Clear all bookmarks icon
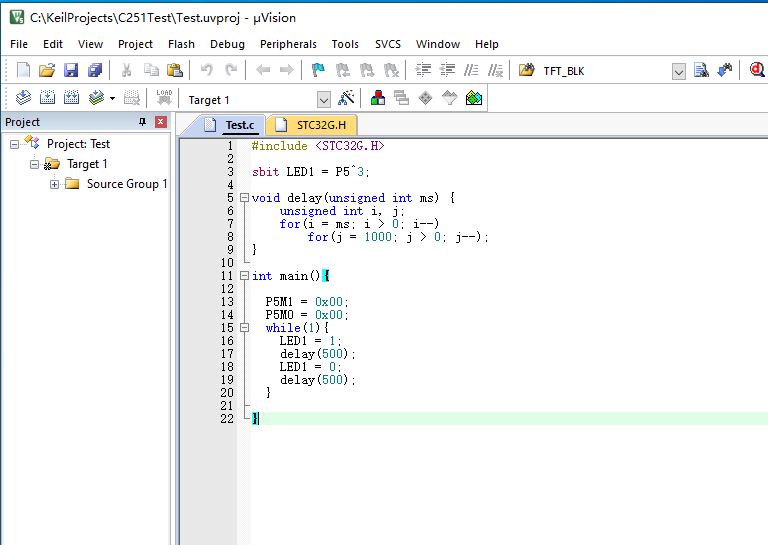Viewport: 768px width, 545px height. [x=391, y=71]
